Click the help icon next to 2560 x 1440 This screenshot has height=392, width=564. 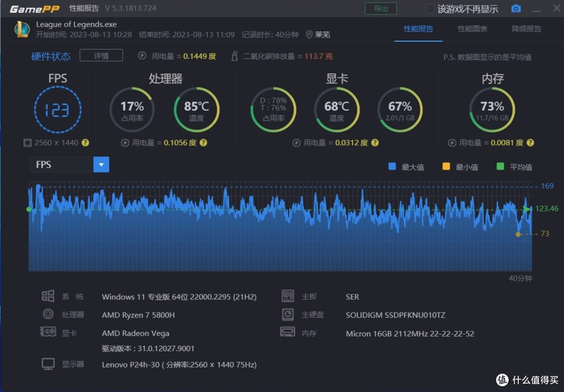[x=85, y=143]
